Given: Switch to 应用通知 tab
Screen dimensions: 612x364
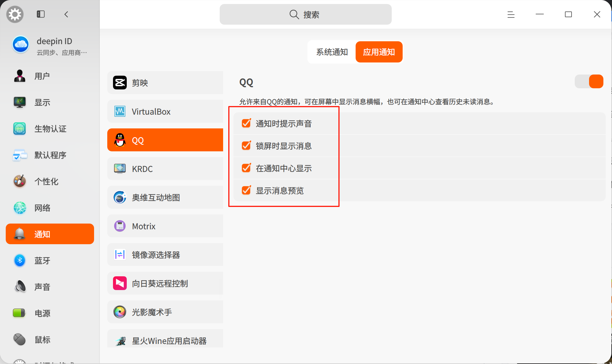Looking at the screenshot, I should [x=379, y=52].
